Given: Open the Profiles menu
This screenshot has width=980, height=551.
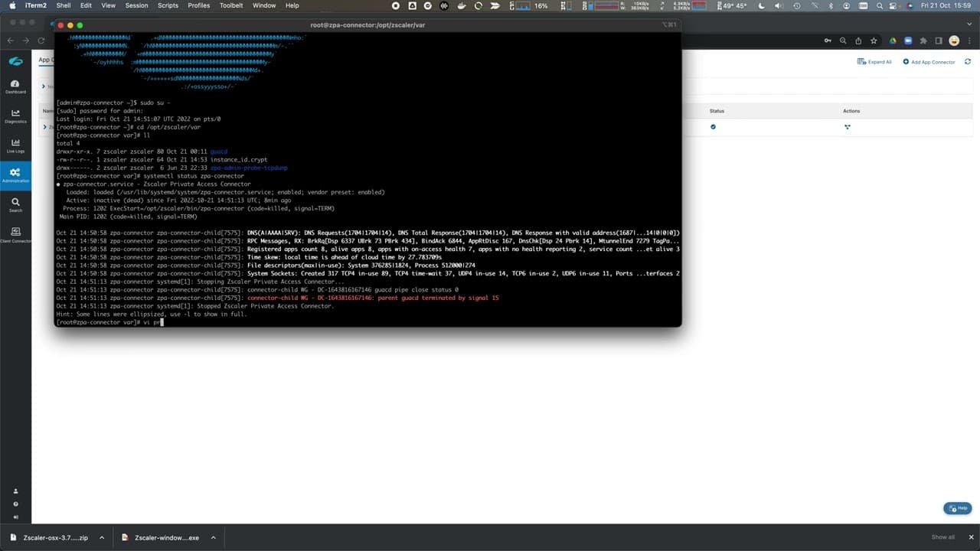Looking at the screenshot, I should pyautogui.click(x=198, y=5).
